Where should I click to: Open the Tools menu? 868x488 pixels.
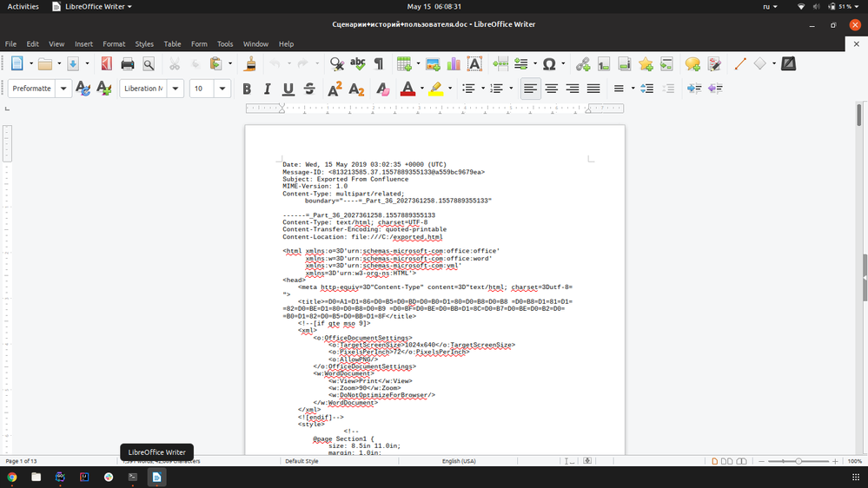point(225,43)
